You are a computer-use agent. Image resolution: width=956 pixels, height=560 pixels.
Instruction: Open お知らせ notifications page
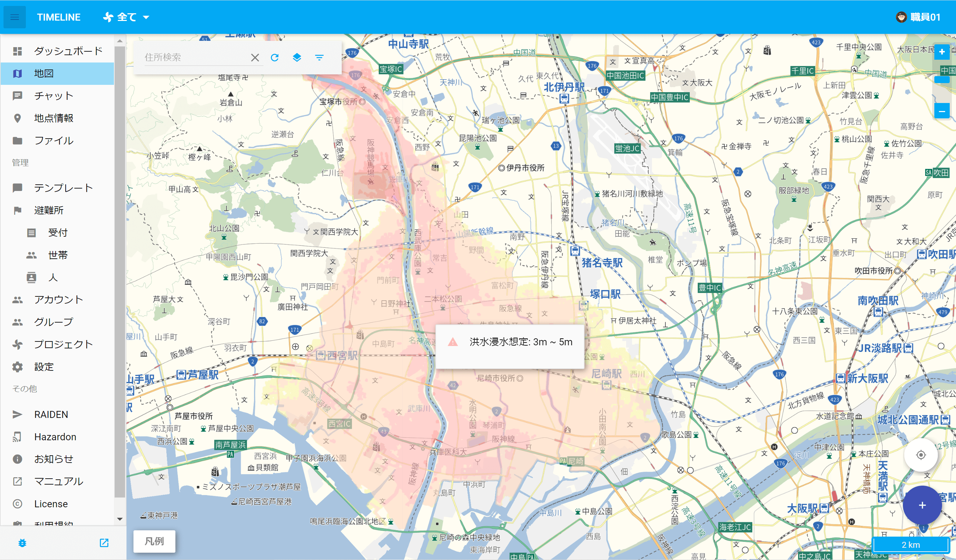tap(57, 459)
